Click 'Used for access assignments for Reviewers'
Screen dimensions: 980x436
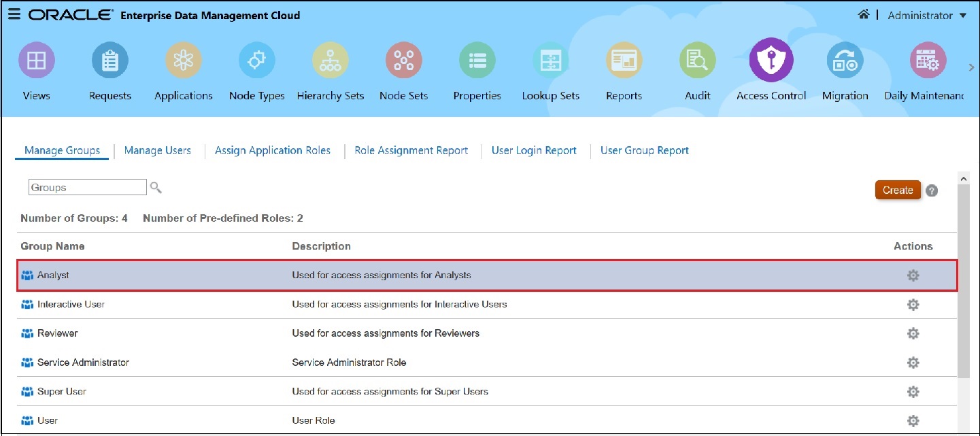(x=386, y=333)
